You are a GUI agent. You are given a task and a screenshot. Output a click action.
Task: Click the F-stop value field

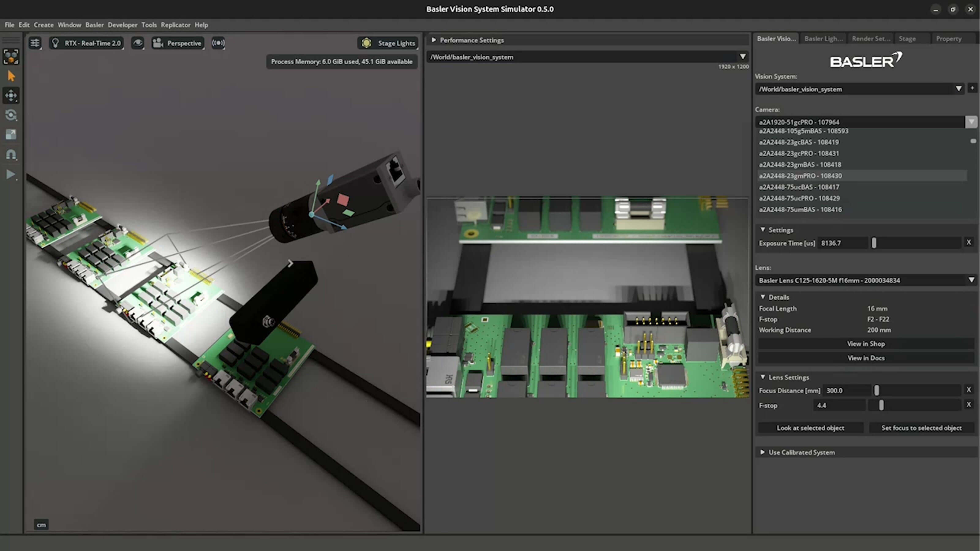tap(840, 405)
